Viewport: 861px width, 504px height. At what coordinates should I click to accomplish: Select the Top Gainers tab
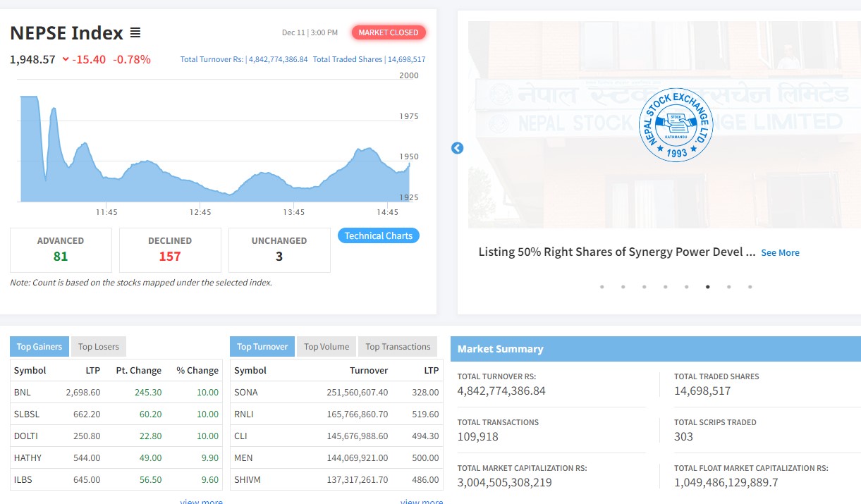(x=39, y=346)
